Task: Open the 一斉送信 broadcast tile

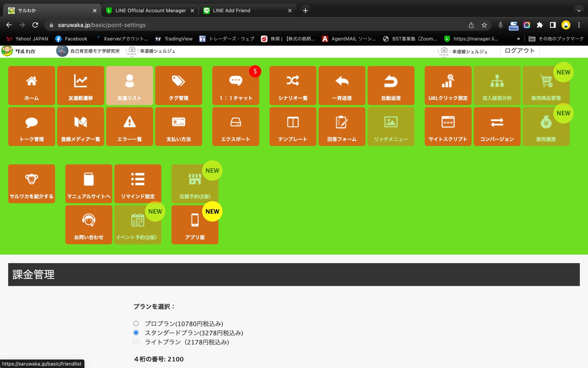Action: pos(342,85)
